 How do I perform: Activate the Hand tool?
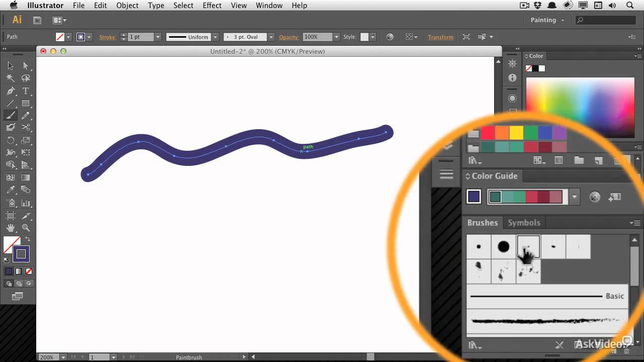pos(10,228)
